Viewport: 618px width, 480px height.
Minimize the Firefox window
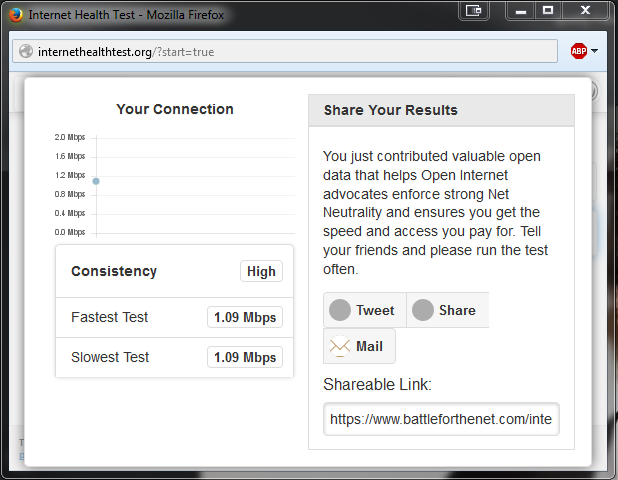coord(521,10)
